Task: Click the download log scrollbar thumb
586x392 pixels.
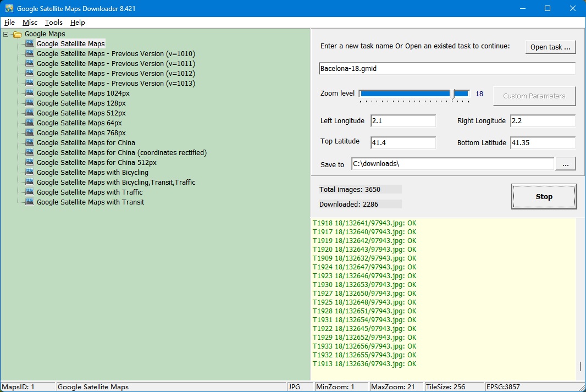Action: click(x=581, y=366)
